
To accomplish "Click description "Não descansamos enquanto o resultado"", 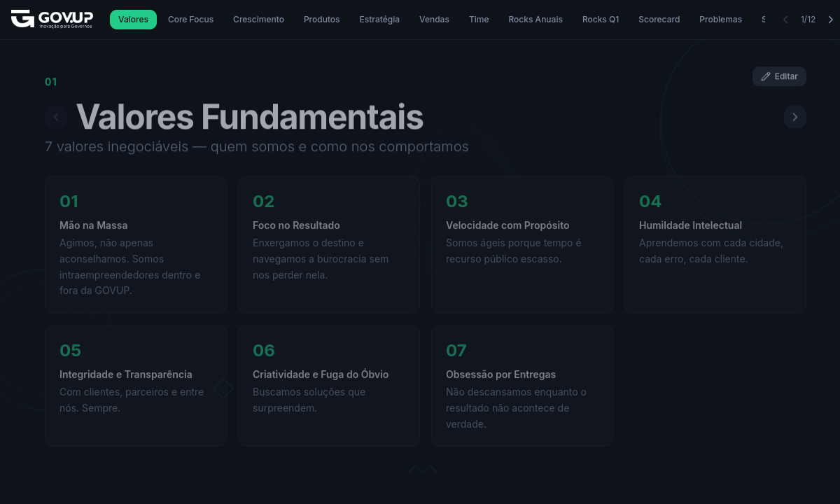I will tap(516, 408).
